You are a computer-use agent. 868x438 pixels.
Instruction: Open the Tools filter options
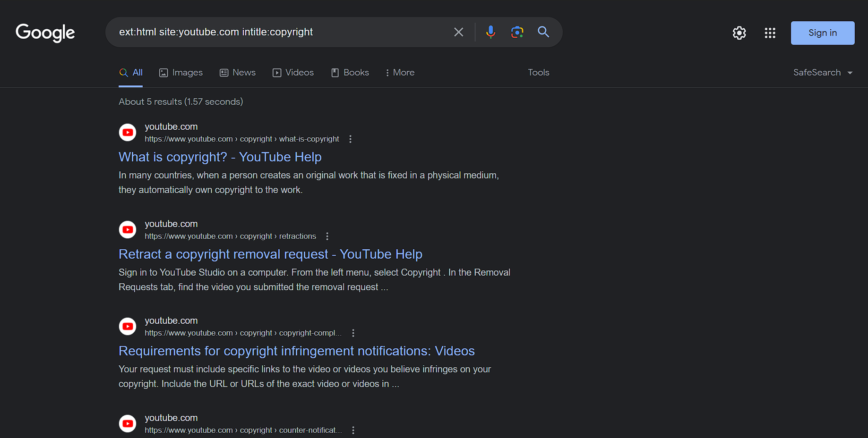click(538, 73)
